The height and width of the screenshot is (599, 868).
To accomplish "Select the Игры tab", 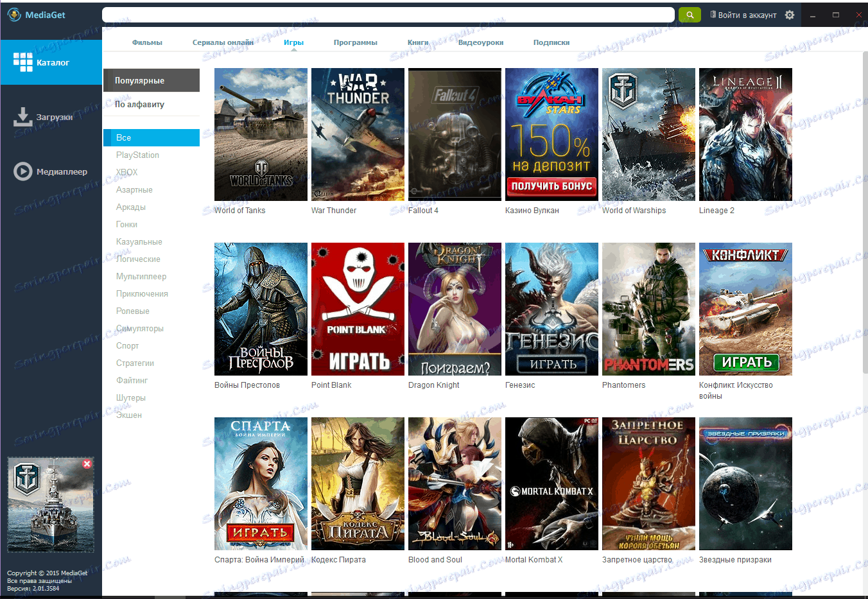I will point(293,42).
